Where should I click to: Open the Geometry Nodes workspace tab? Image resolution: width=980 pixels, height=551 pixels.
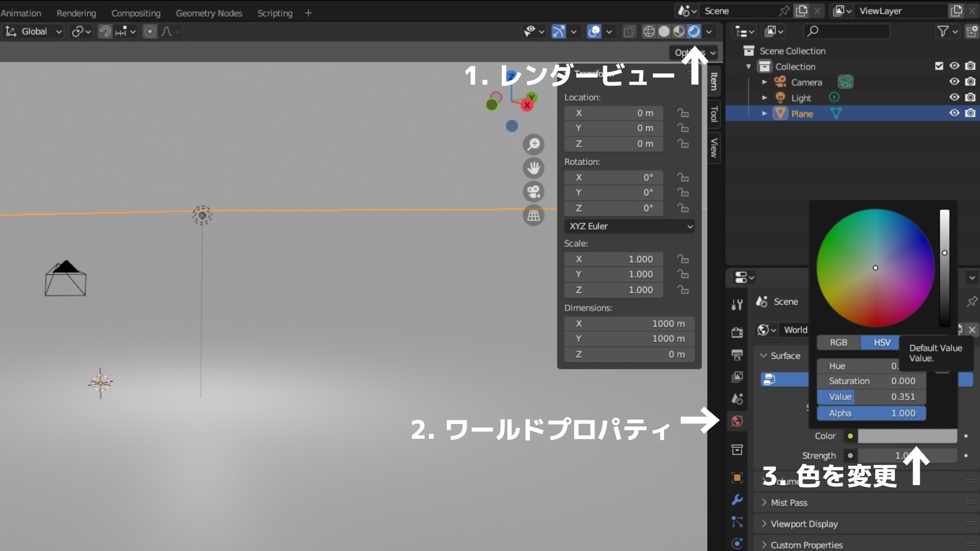209,13
